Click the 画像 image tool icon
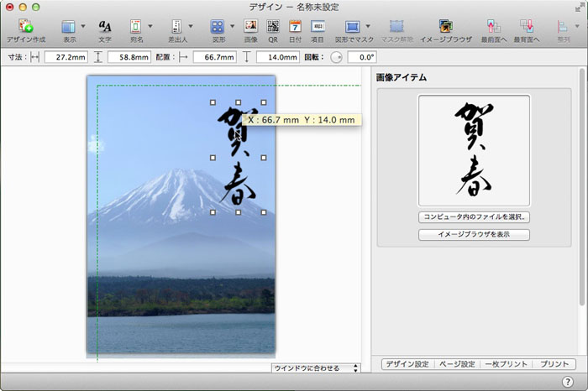 coord(250,28)
